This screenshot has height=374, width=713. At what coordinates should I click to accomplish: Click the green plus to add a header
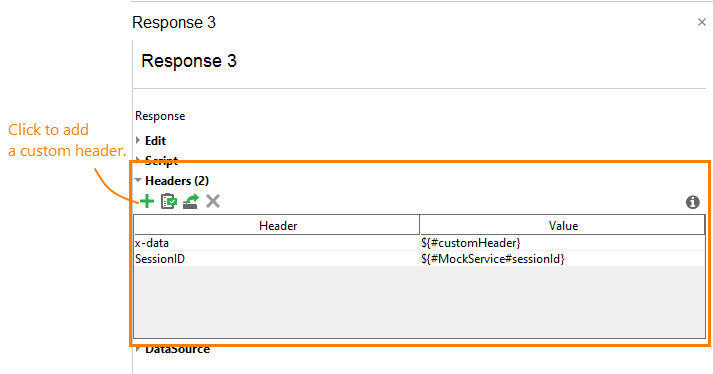coord(147,201)
